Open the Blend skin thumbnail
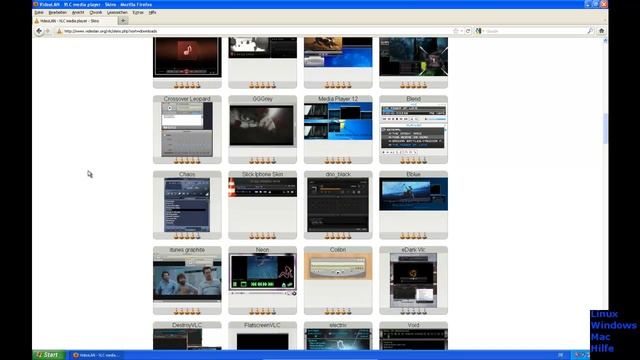Viewport: 640px width, 360px height. click(x=413, y=129)
